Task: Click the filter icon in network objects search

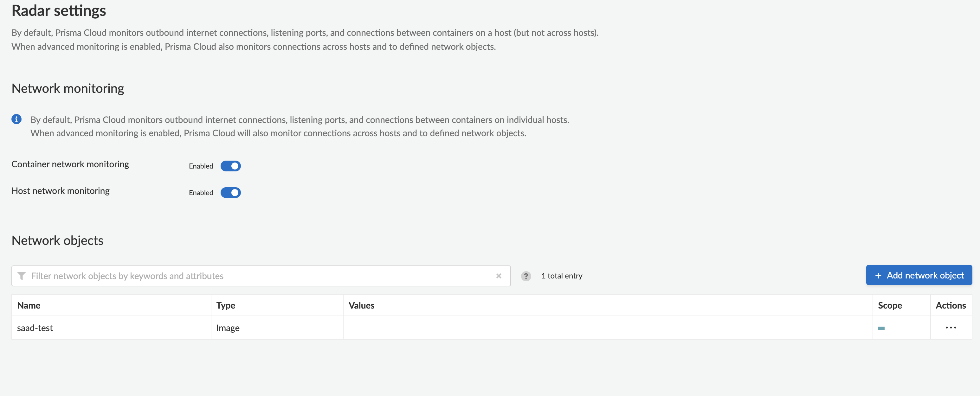Action: 21,275
